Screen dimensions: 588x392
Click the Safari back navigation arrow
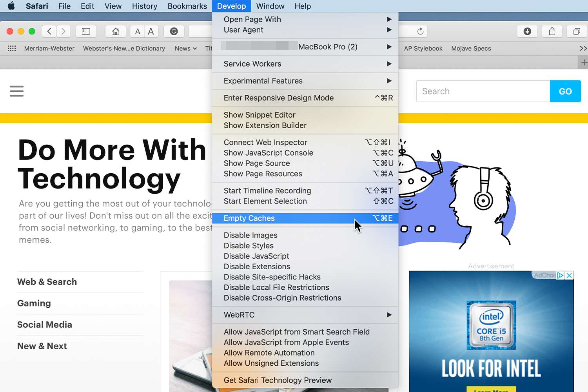[49, 31]
